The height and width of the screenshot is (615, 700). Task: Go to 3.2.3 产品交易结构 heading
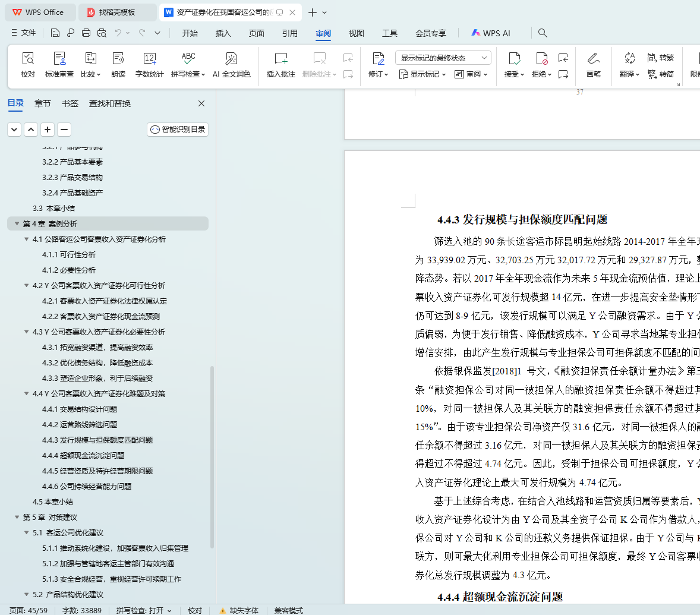[72, 177]
